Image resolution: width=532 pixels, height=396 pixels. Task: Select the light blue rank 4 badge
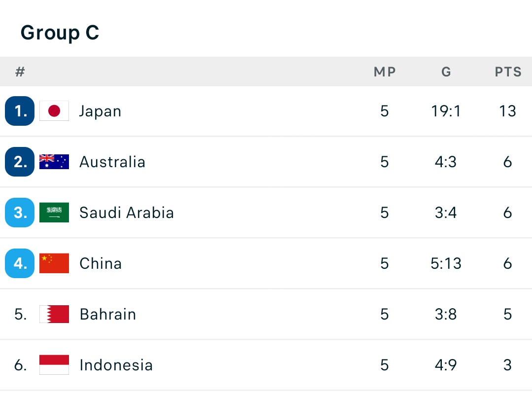[x=20, y=263]
